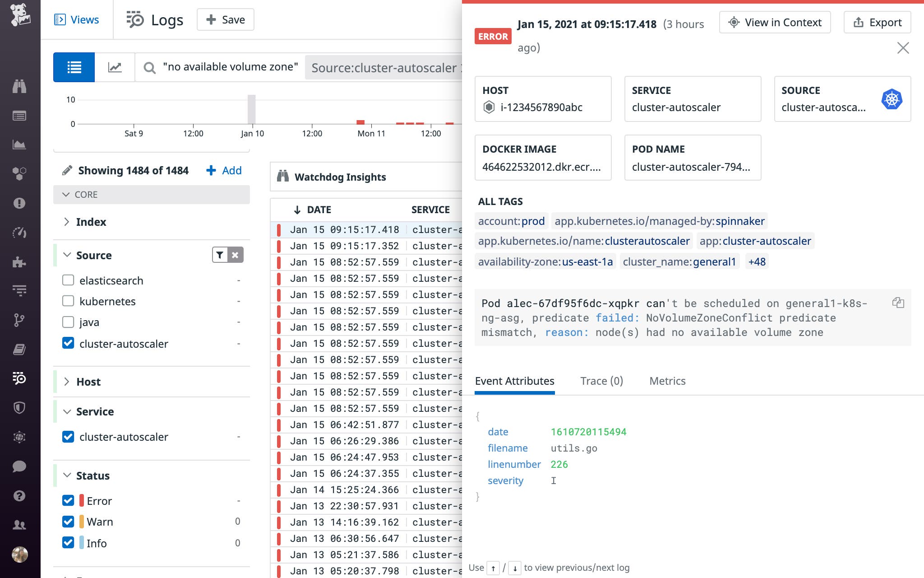Open the Notebooks icon in sidebar
924x578 pixels.
pos(19,349)
